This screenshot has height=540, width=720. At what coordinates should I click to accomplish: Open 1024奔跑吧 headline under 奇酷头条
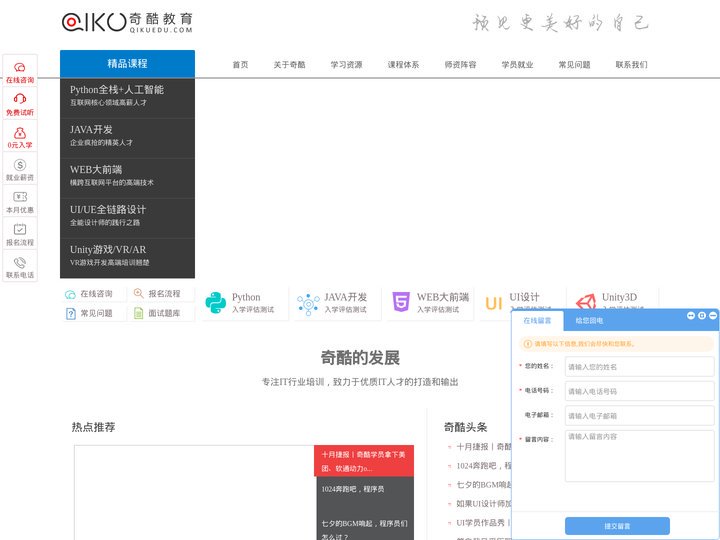coord(484,466)
